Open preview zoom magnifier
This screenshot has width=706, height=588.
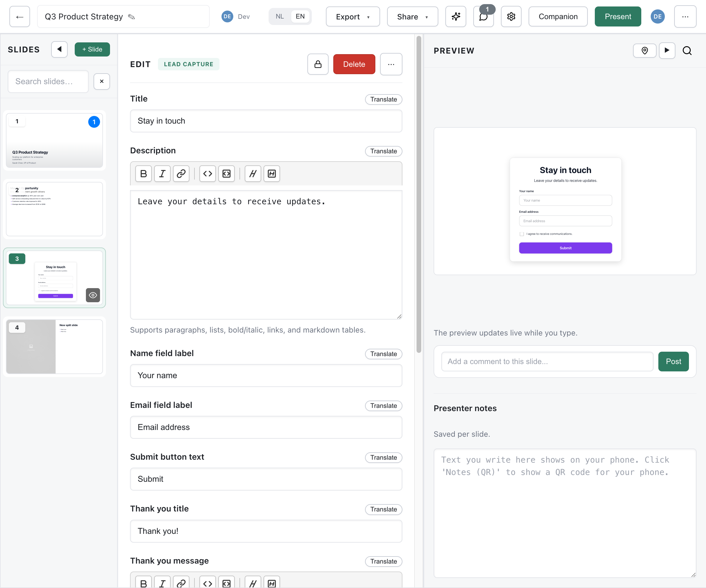point(687,50)
